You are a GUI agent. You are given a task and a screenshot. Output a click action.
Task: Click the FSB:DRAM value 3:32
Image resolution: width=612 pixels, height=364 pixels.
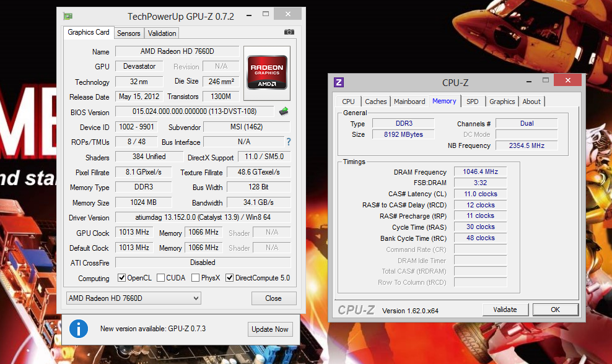pos(481,183)
